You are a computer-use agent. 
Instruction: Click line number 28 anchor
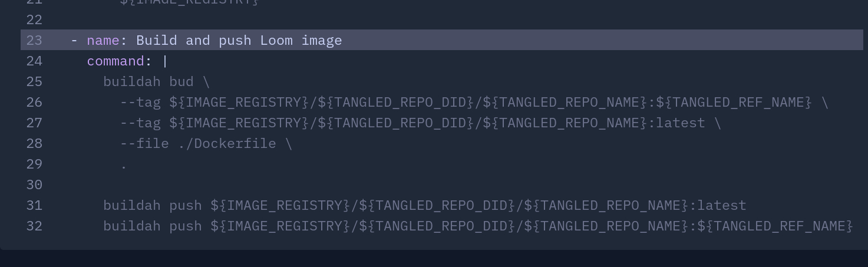[34, 143]
